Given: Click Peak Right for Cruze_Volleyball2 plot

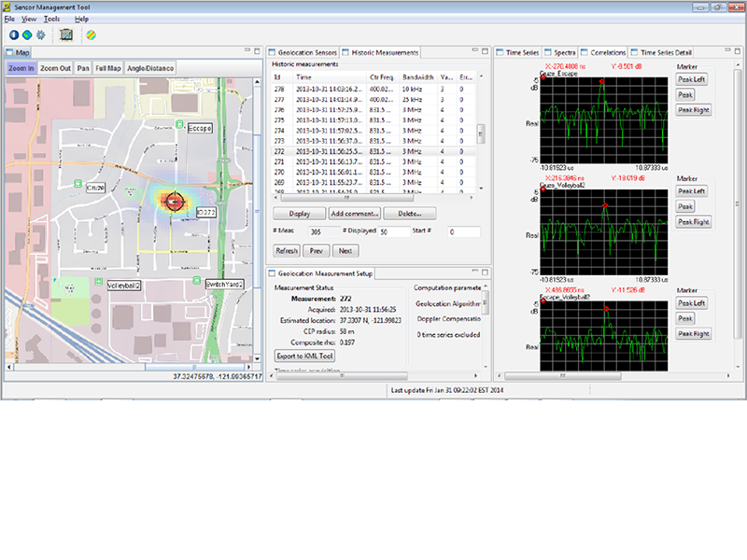Looking at the screenshot, I should click(x=694, y=222).
